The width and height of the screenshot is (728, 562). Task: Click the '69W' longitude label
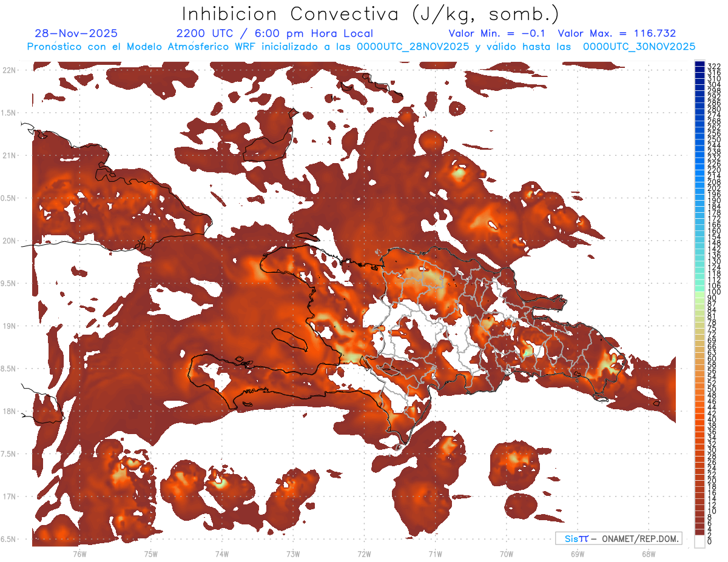[x=578, y=554]
